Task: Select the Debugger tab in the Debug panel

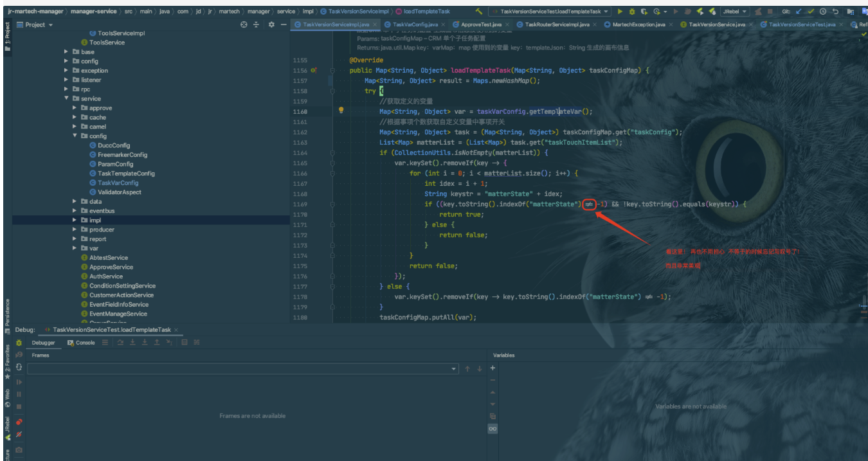Action: (44, 343)
